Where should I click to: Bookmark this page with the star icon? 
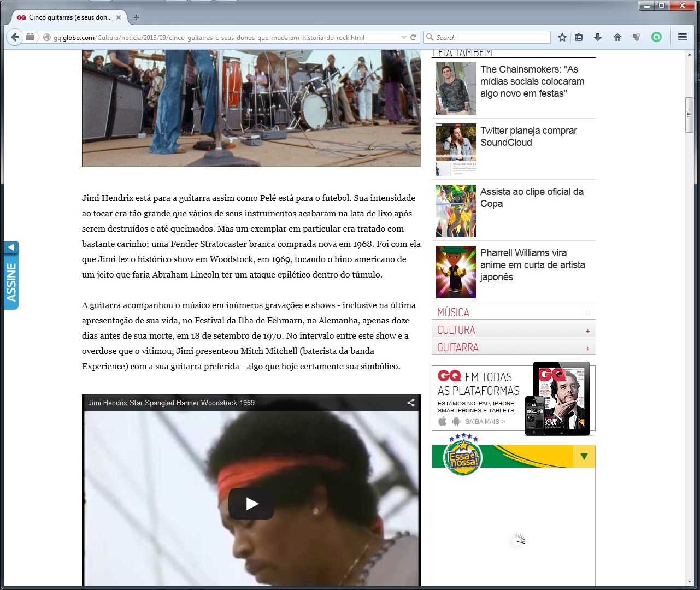tap(562, 37)
